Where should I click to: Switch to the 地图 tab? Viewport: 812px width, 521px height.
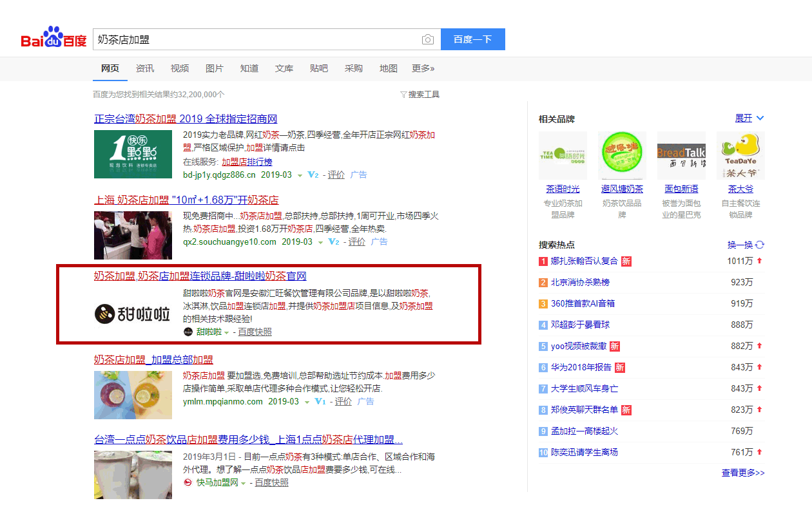pos(389,68)
